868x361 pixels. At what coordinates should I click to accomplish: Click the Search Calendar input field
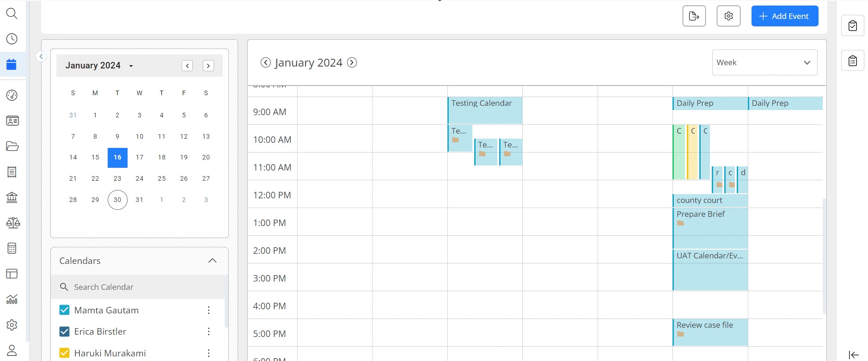(138, 287)
